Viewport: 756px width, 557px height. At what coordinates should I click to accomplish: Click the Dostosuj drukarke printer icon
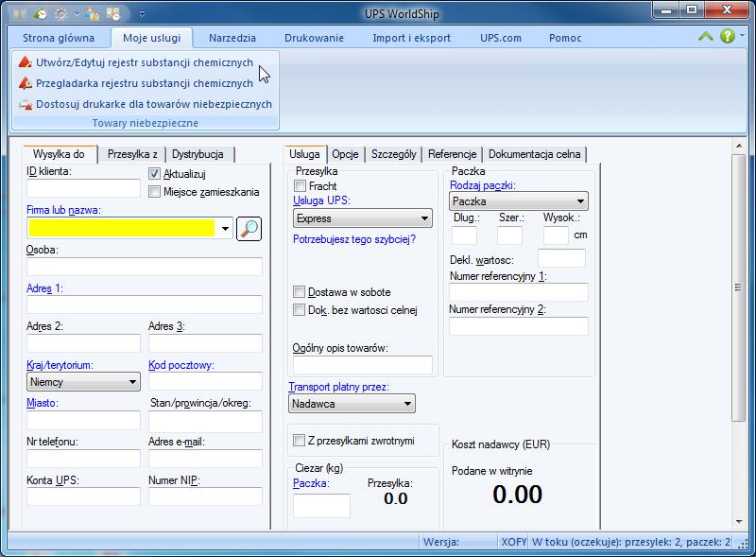coord(26,104)
